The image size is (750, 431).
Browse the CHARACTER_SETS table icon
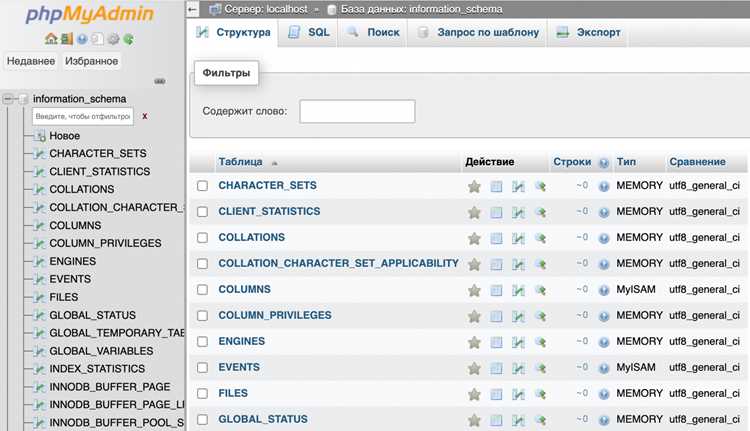pos(496,186)
